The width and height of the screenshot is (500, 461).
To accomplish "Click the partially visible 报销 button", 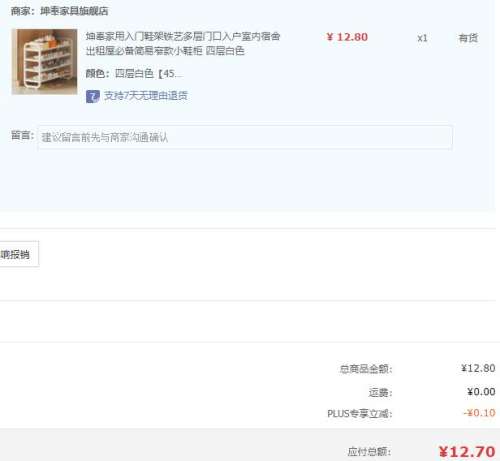I will (x=19, y=254).
